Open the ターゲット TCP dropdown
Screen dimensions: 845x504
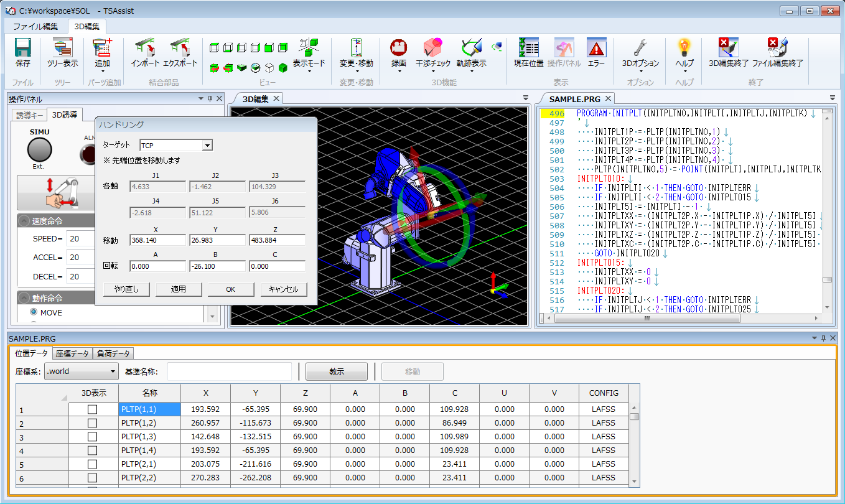pyautogui.click(x=207, y=146)
